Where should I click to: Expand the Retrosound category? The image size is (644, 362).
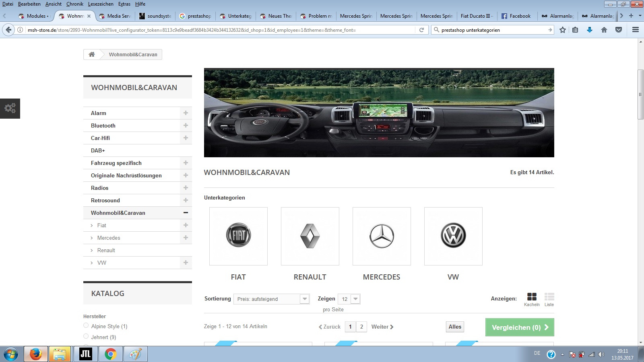coord(186,200)
